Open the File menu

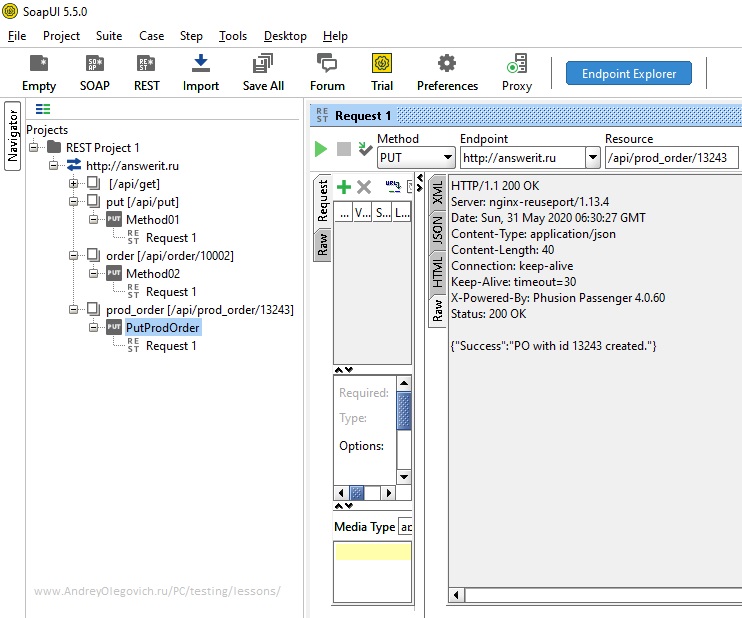tap(17, 36)
